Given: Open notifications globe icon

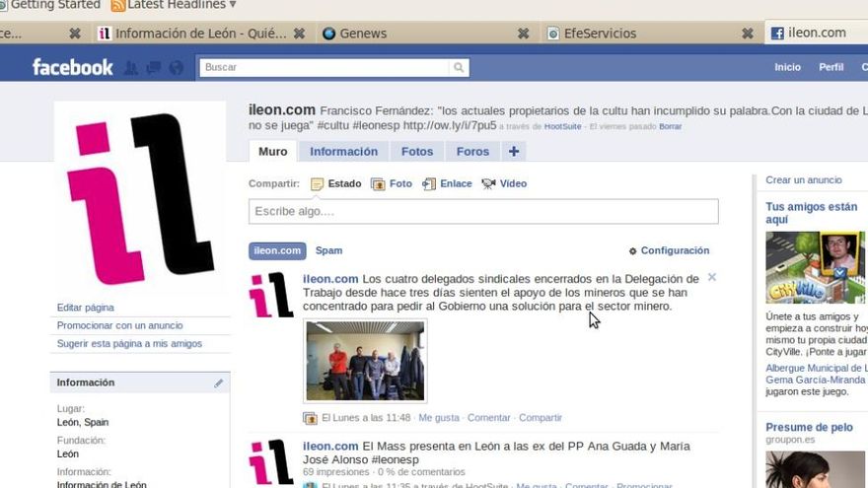Looking at the screenshot, I should point(176,67).
